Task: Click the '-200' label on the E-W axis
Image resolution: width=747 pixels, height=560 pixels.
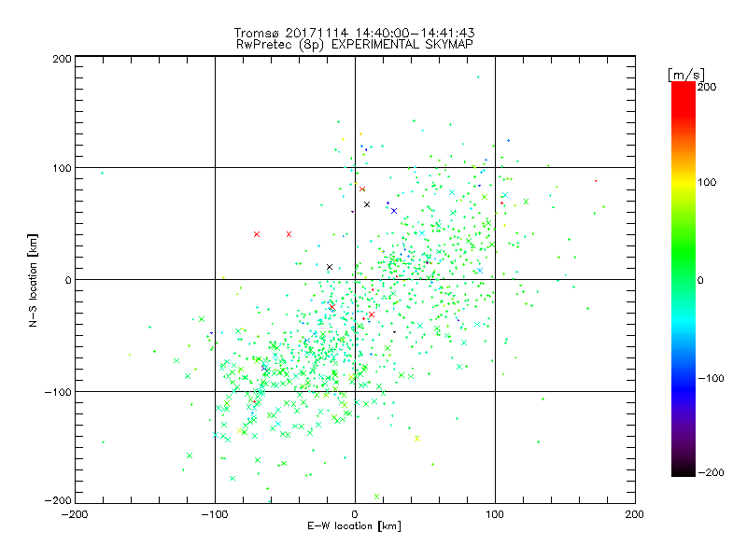Action: (75, 514)
